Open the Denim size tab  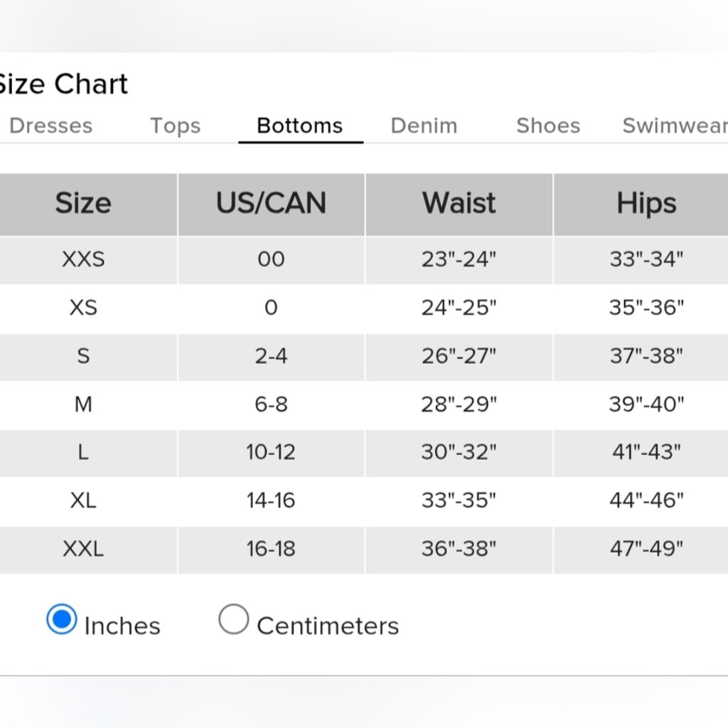click(x=424, y=126)
